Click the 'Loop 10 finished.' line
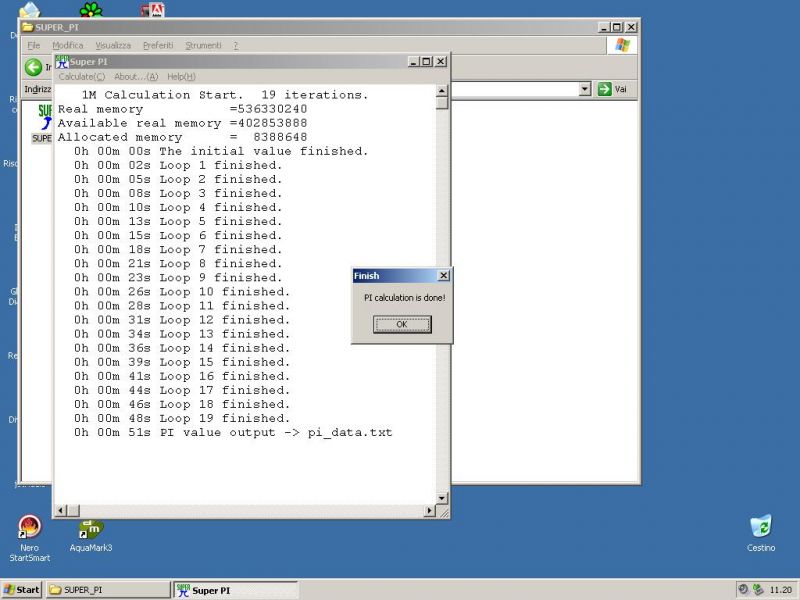The height and width of the screenshot is (600, 800). pos(182,292)
